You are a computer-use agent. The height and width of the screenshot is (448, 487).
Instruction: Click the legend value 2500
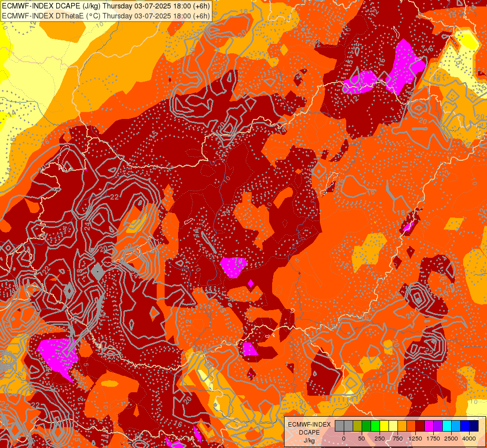(451, 439)
